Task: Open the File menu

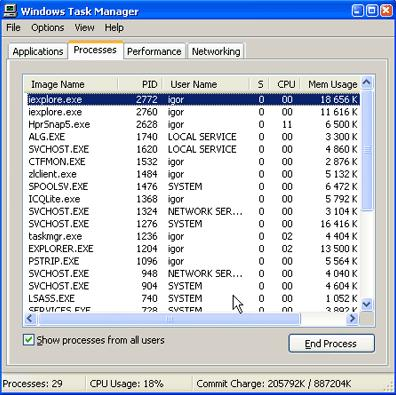Action: [x=13, y=28]
